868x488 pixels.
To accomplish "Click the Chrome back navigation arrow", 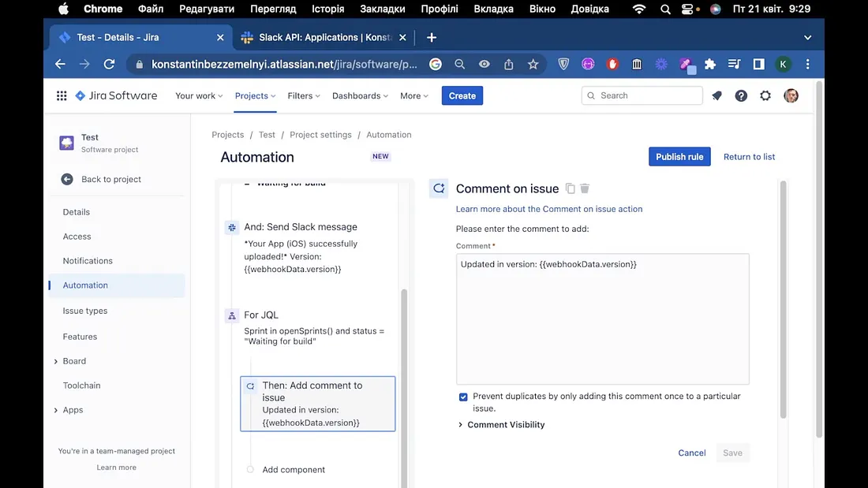I will click(60, 64).
